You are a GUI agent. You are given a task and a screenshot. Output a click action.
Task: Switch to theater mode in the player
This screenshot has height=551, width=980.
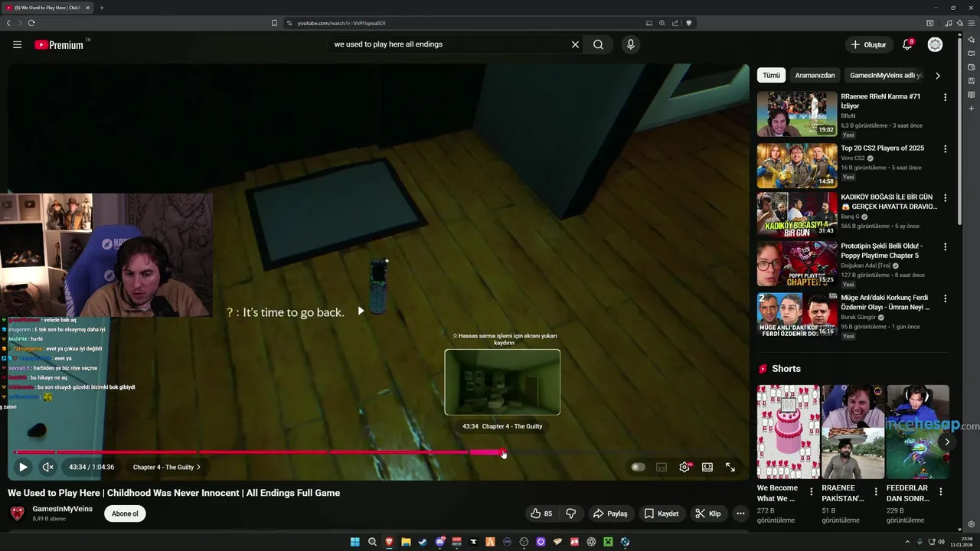point(707,467)
